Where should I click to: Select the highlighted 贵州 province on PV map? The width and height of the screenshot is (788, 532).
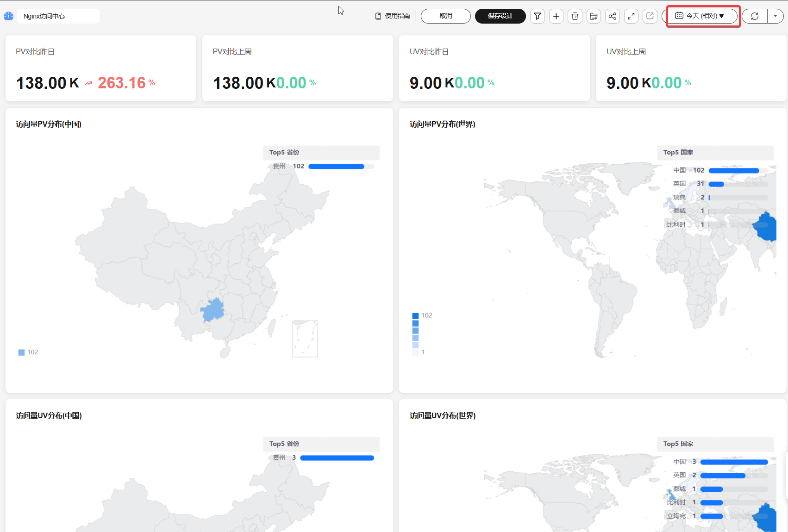tap(213, 310)
